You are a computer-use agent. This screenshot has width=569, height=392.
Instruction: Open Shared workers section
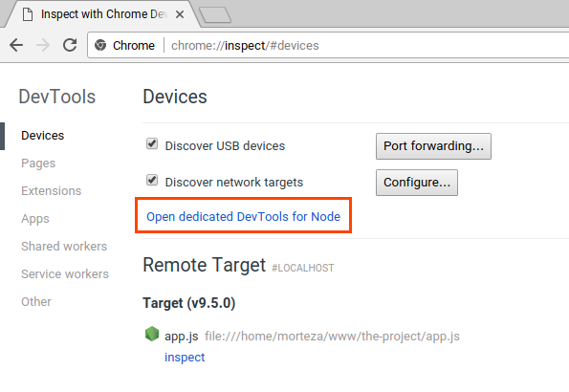click(x=64, y=247)
